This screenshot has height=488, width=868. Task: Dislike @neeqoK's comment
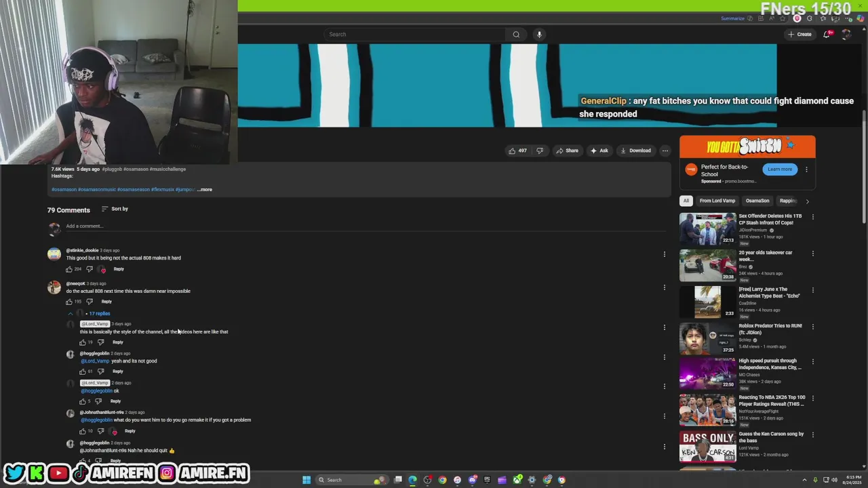(x=89, y=302)
